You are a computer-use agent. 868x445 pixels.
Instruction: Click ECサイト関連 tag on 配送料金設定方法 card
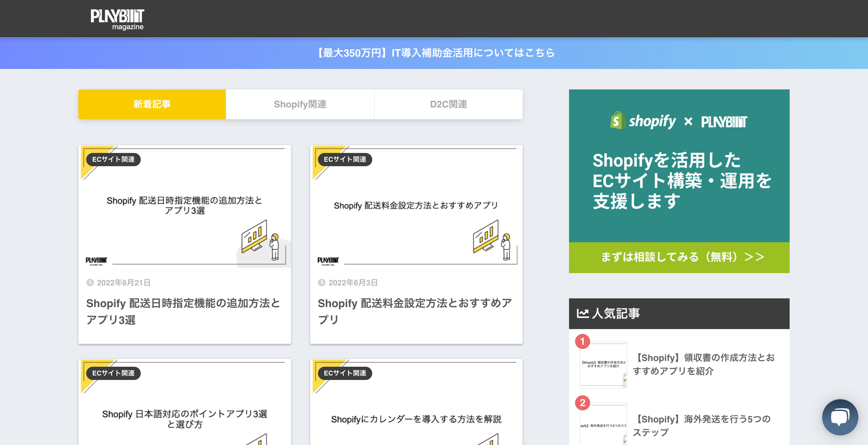pyautogui.click(x=345, y=159)
